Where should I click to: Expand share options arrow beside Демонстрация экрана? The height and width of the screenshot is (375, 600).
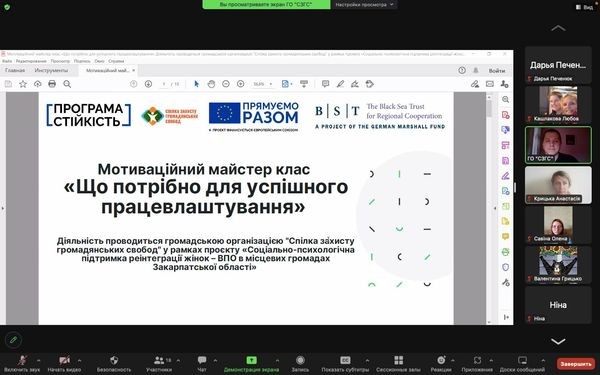(x=277, y=360)
